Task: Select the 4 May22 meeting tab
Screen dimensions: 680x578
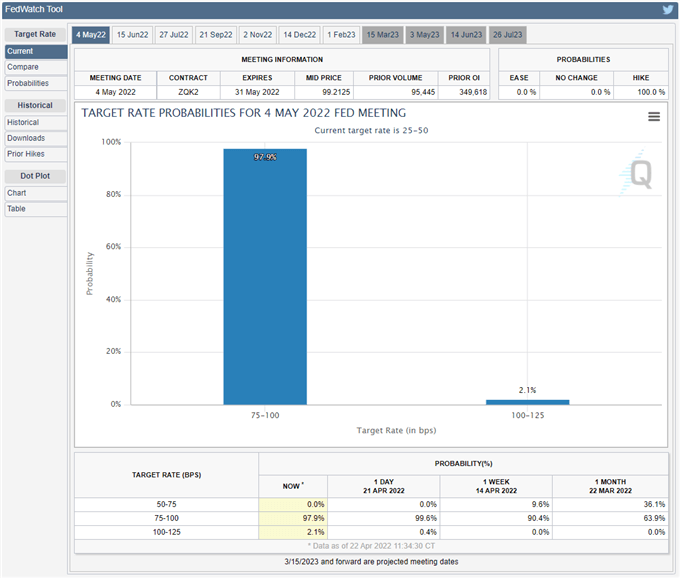Action: click(x=91, y=35)
